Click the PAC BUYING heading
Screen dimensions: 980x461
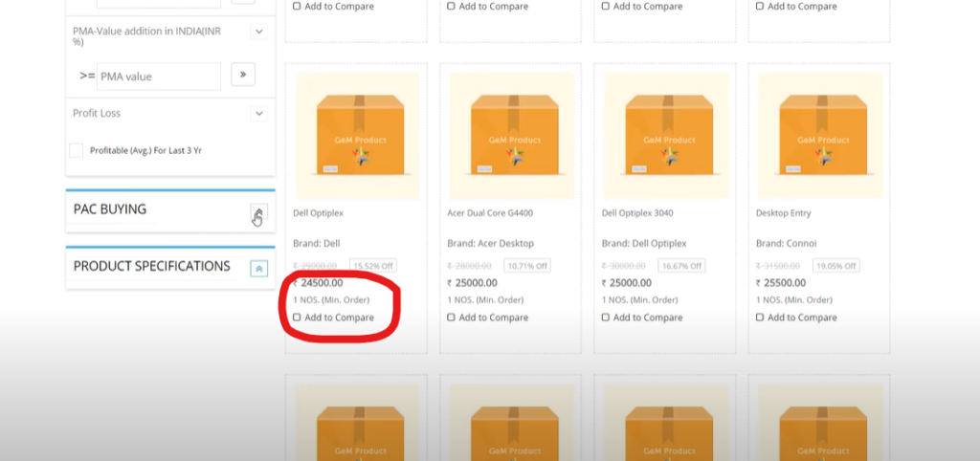coord(110,209)
